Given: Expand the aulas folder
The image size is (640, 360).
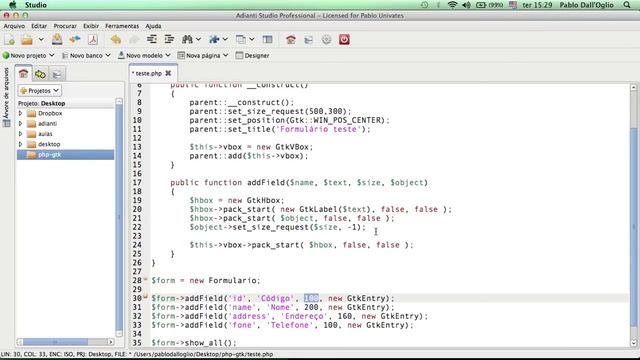Looking at the screenshot, I should pos(20,133).
